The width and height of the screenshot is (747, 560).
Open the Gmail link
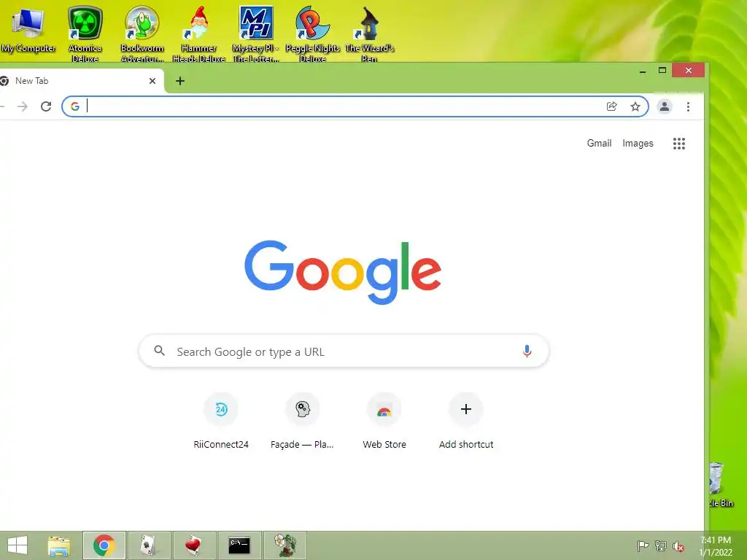click(599, 144)
